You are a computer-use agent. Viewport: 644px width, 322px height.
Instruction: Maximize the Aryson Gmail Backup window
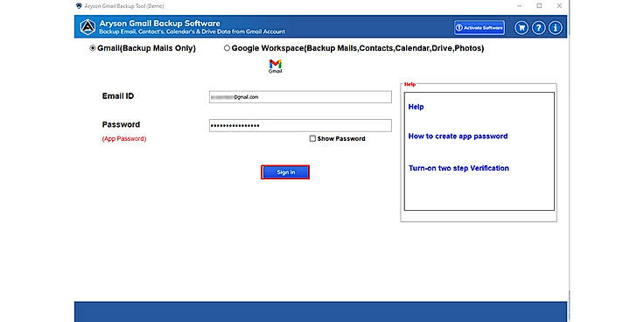tap(539, 6)
